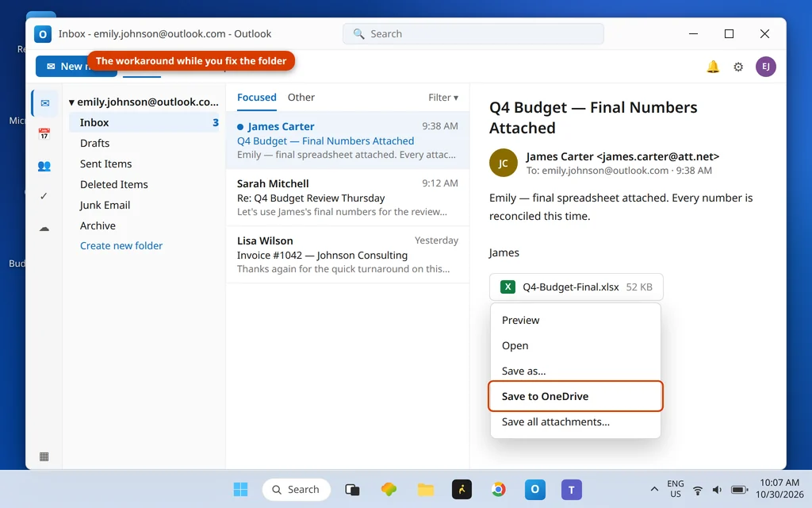Image resolution: width=812 pixels, height=508 pixels.
Task: Switch to the Focused tab
Action: pyautogui.click(x=256, y=98)
